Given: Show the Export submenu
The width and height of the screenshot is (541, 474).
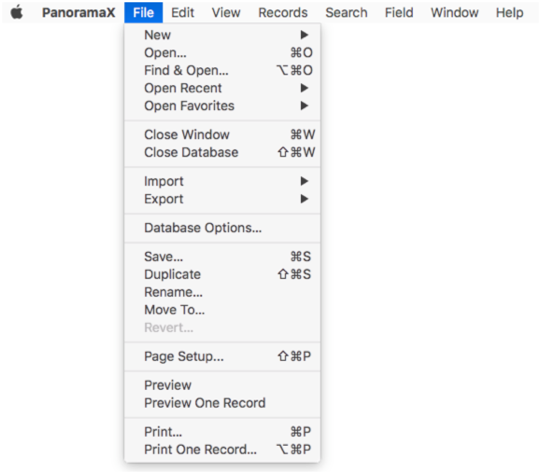Looking at the screenshot, I should coord(222,199).
